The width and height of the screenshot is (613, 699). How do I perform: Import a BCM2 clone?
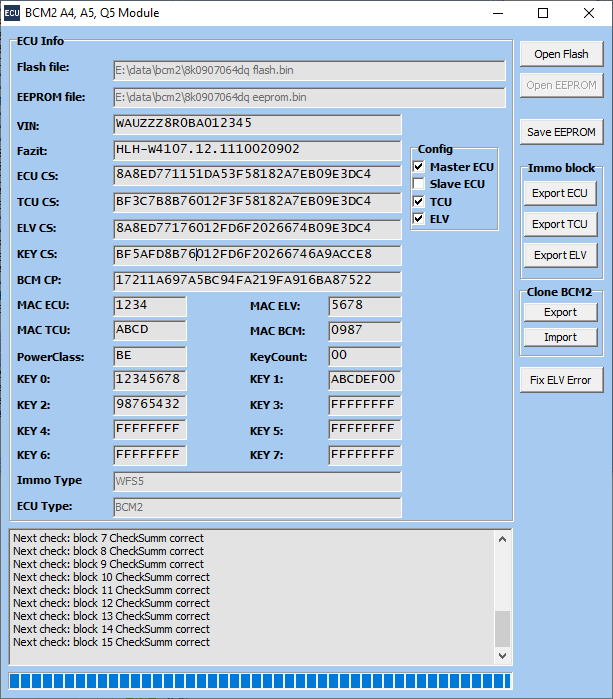[x=560, y=337]
